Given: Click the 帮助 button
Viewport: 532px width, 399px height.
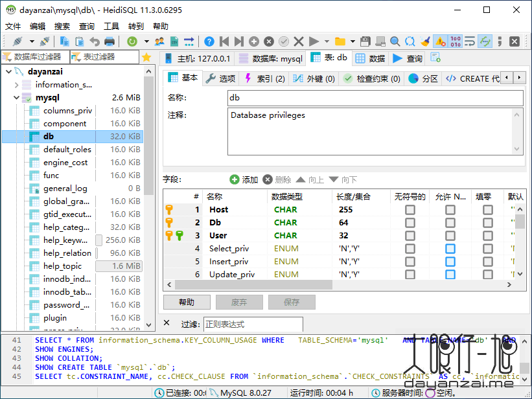Looking at the screenshot, I should coord(187,302).
